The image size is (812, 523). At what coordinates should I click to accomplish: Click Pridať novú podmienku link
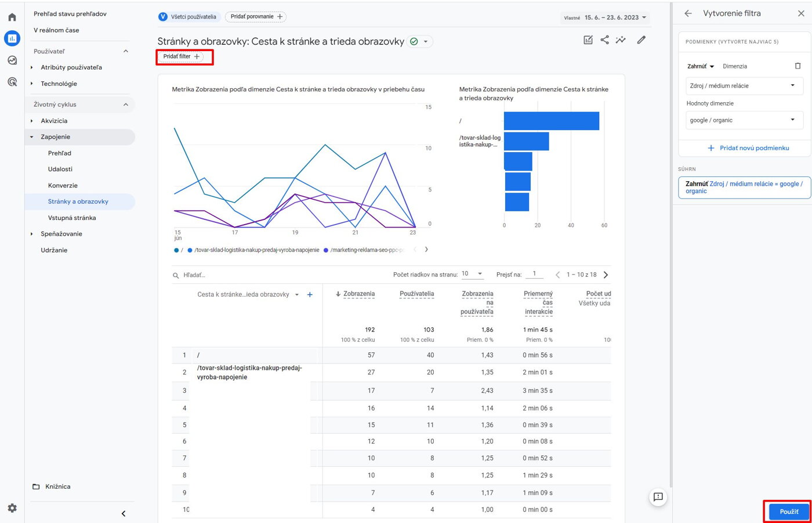(748, 148)
